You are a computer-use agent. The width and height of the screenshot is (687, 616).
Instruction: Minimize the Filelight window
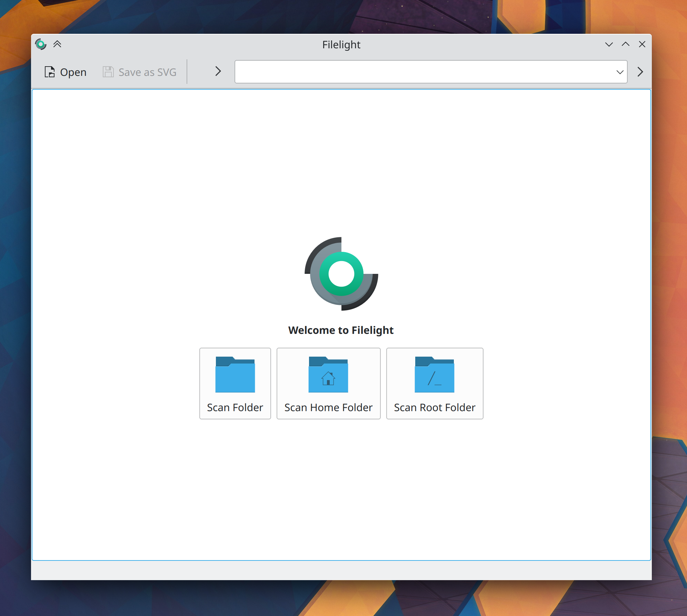point(609,44)
